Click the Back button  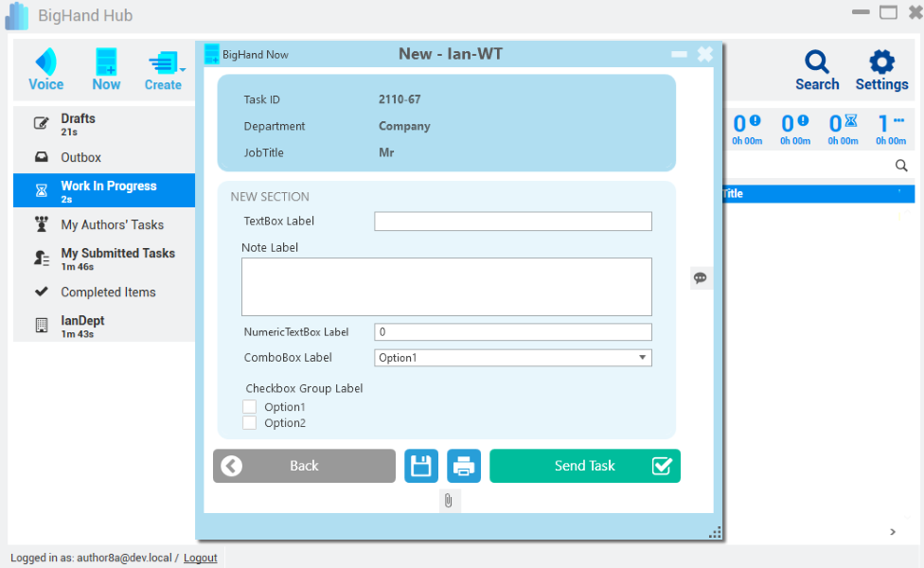(x=304, y=466)
